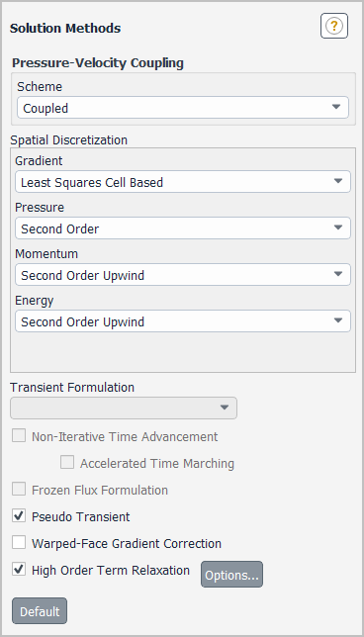The width and height of the screenshot is (364, 637).
Task: Toggle Frozen Flux Formulation checkbox
Action: pos(19,490)
